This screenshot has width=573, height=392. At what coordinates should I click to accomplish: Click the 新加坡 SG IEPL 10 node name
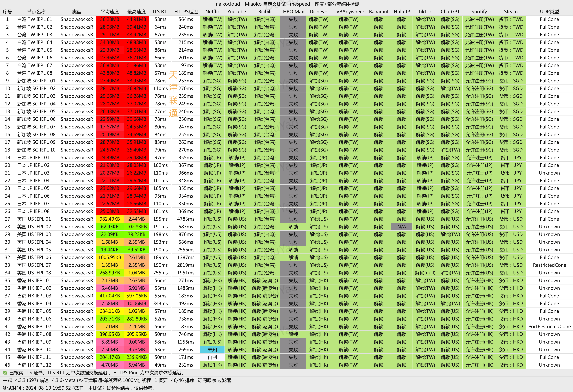coord(36,150)
